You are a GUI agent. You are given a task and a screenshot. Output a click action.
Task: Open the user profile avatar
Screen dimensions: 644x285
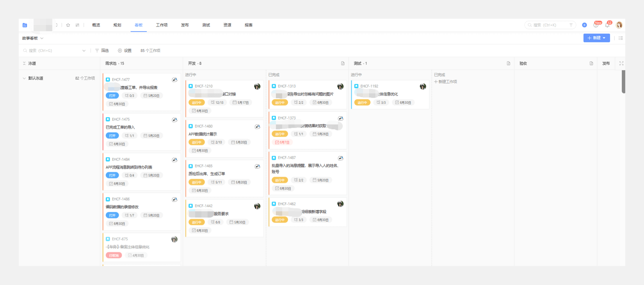click(x=619, y=25)
